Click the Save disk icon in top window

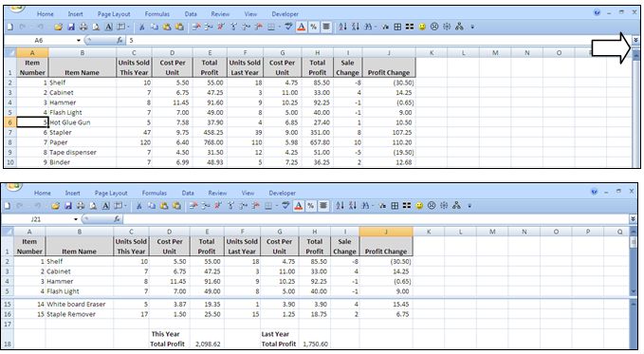(70, 27)
